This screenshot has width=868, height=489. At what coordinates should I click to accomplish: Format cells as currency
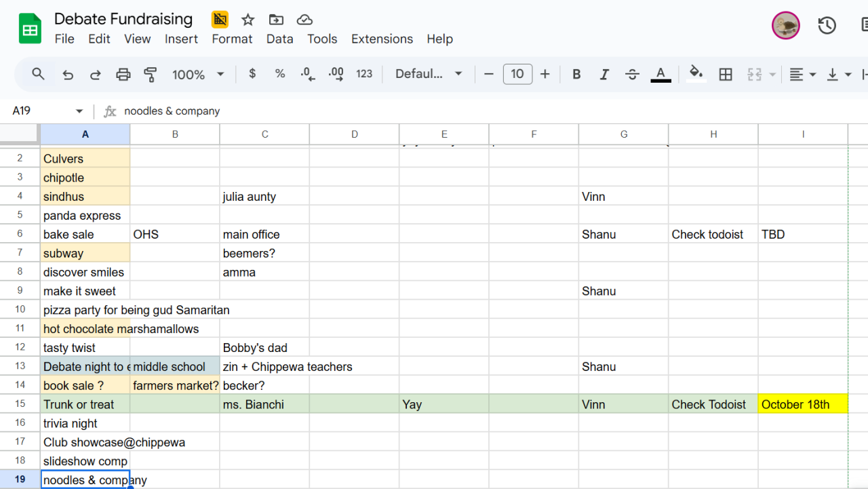click(x=252, y=74)
